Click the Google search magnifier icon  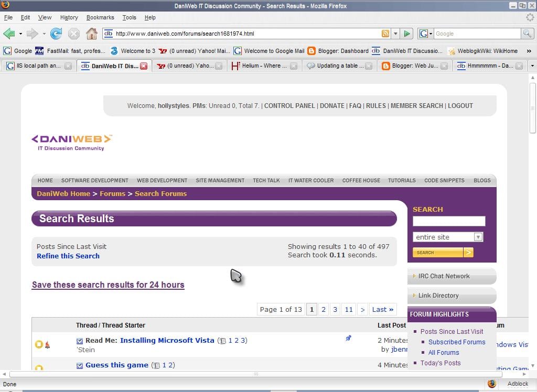coord(527,34)
